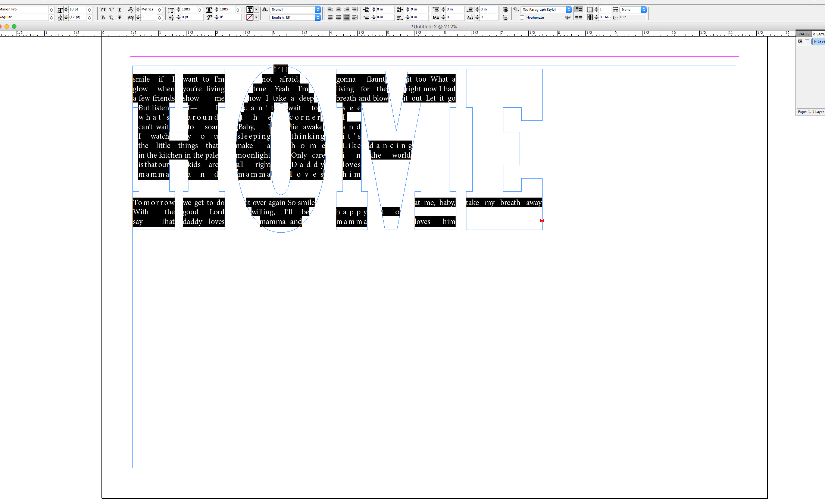Click the Layer color indicator bar
This screenshot has width=825, height=504.
[x=812, y=41]
